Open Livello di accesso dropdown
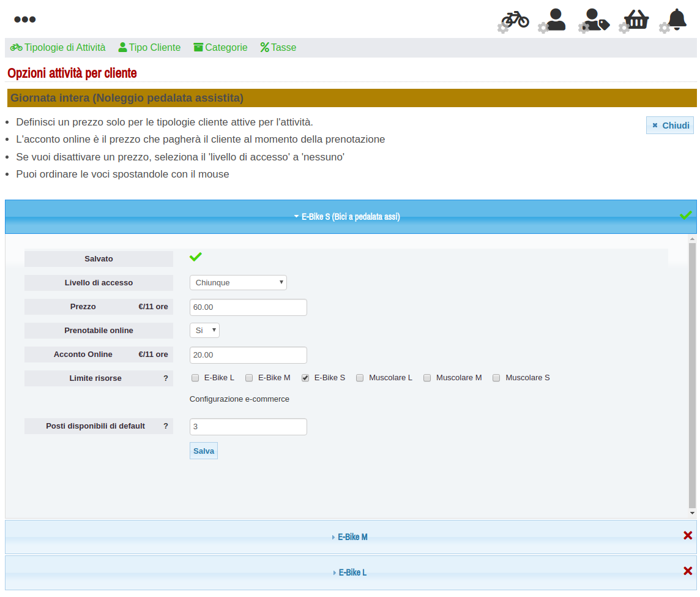The image size is (700, 597). (238, 282)
